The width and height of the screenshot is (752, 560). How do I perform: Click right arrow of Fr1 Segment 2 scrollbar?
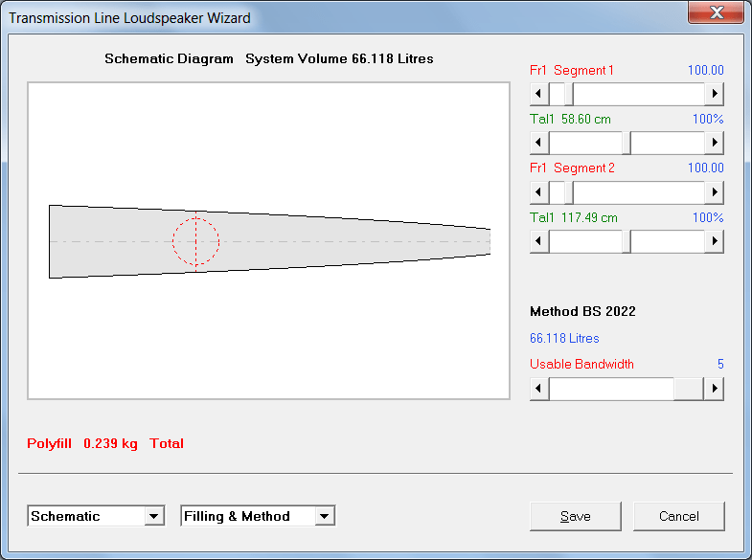click(714, 192)
